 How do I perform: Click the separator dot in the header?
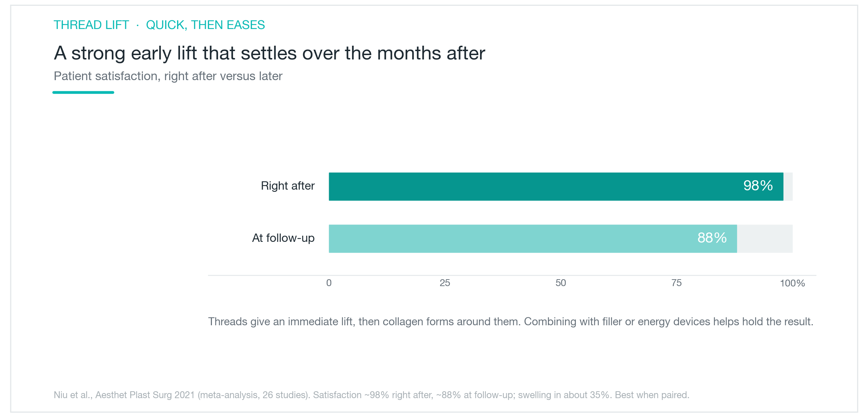coord(138,25)
